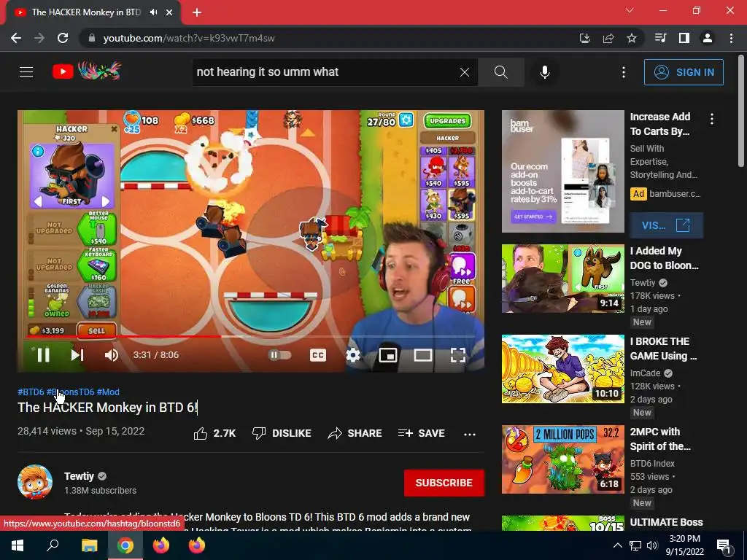Screen dimensions: 747x560
Task: Go back in the browser
Action: pyautogui.click(x=16, y=38)
